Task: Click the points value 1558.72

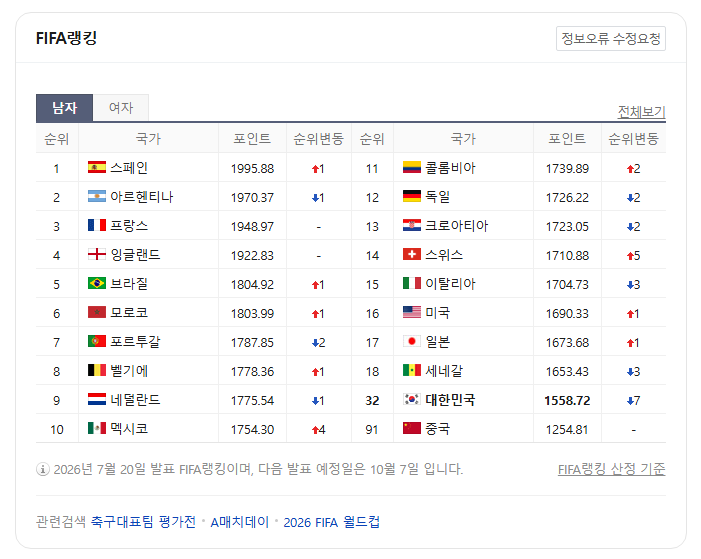Action: [x=567, y=401]
